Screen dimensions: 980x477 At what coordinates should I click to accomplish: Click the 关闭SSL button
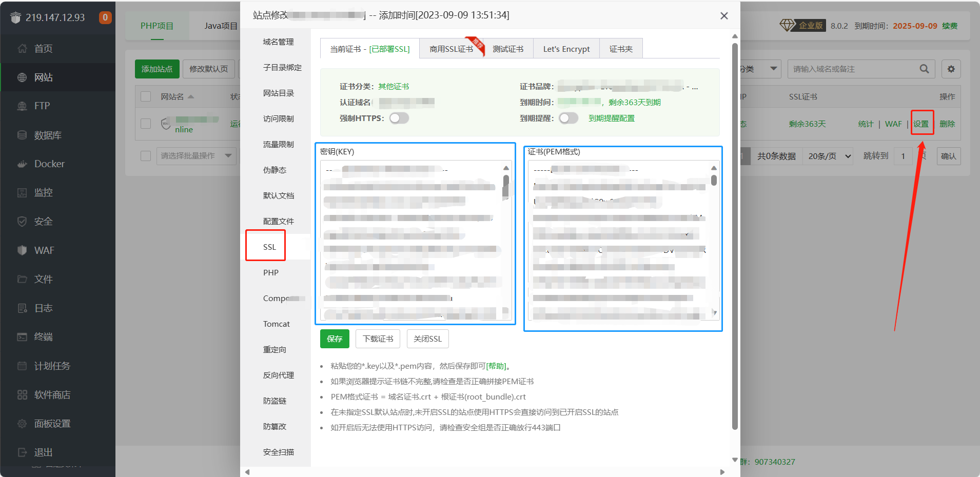pyautogui.click(x=427, y=339)
